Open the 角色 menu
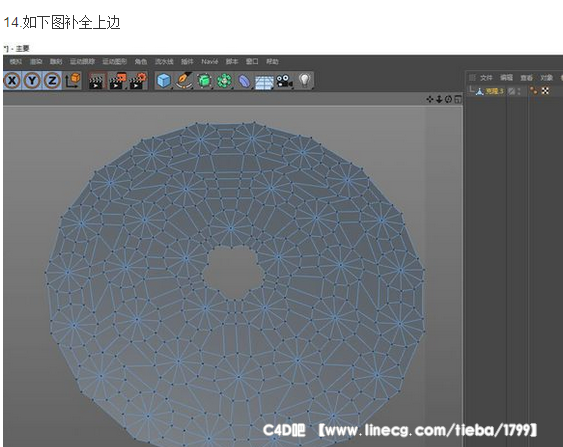563x447 pixels. tap(141, 62)
